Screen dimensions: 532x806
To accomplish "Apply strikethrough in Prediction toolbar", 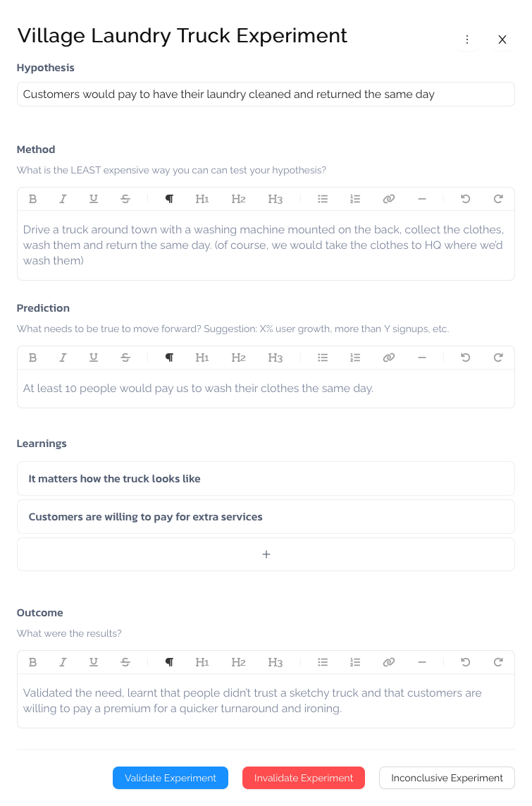I will click(x=125, y=358).
